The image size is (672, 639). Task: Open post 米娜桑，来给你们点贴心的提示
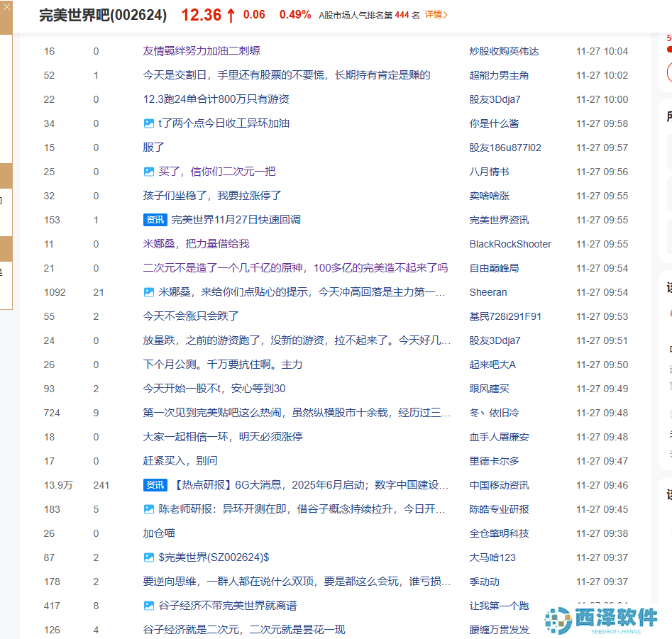click(x=302, y=292)
